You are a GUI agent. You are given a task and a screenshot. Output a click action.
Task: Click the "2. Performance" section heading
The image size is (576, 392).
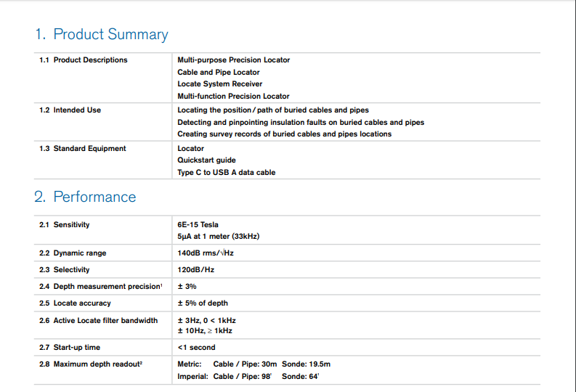pos(85,197)
